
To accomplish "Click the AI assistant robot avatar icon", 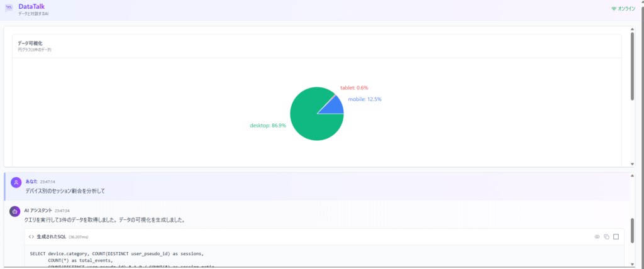I will (14, 212).
